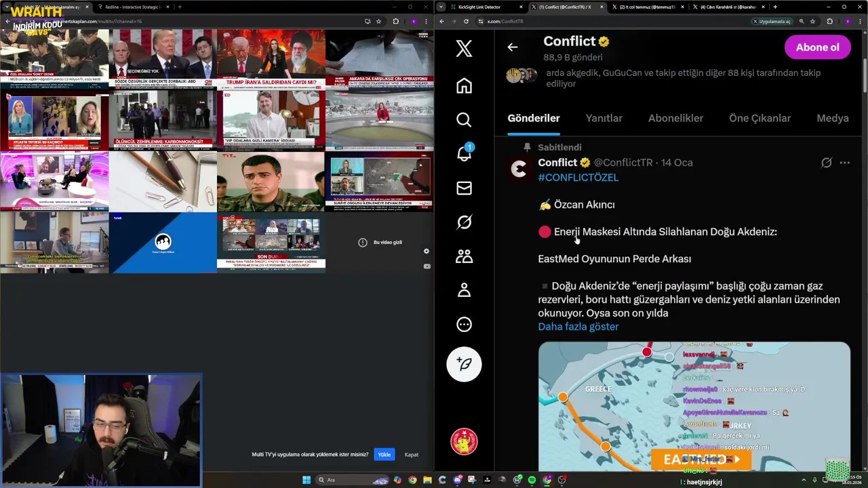Open Profile icon in X sidebar
Screen dimensions: 868x488
[x=464, y=290]
